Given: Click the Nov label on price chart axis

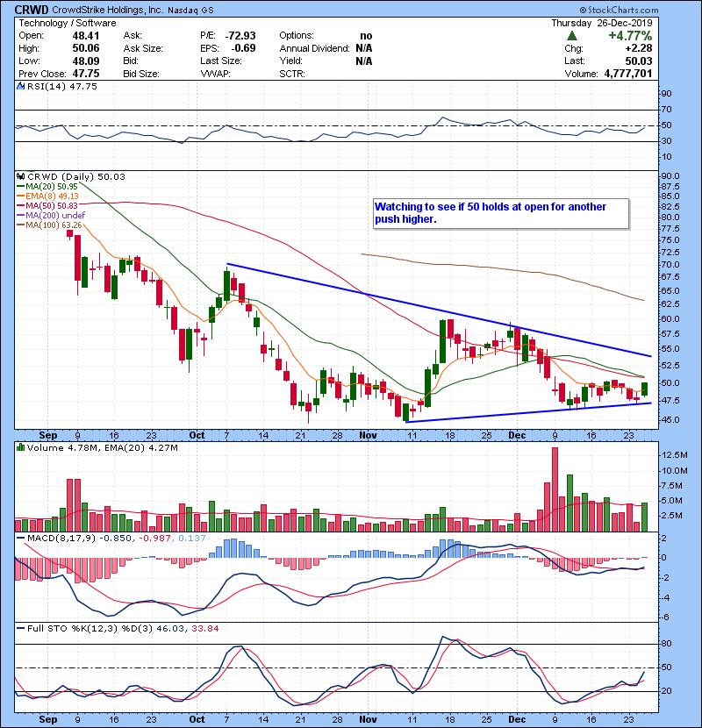Looking at the screenshot, I should point(368,435).
